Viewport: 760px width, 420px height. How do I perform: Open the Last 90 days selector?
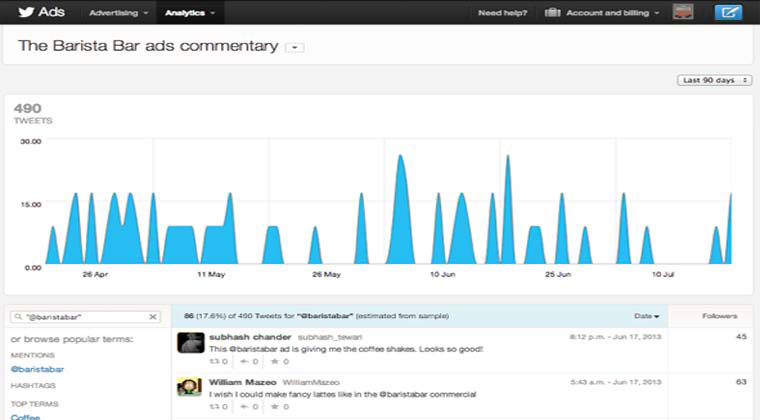[714, 80]
